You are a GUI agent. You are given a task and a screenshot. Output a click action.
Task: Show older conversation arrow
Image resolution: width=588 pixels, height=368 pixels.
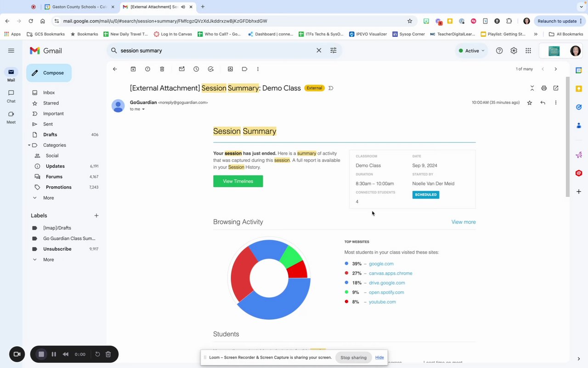(555, 69)
